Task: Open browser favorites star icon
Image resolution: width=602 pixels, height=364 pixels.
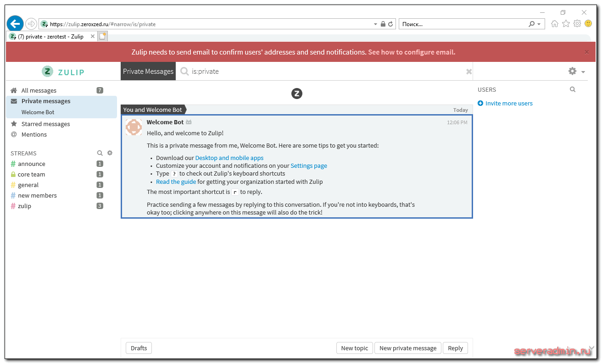Action: click(566, 24)
